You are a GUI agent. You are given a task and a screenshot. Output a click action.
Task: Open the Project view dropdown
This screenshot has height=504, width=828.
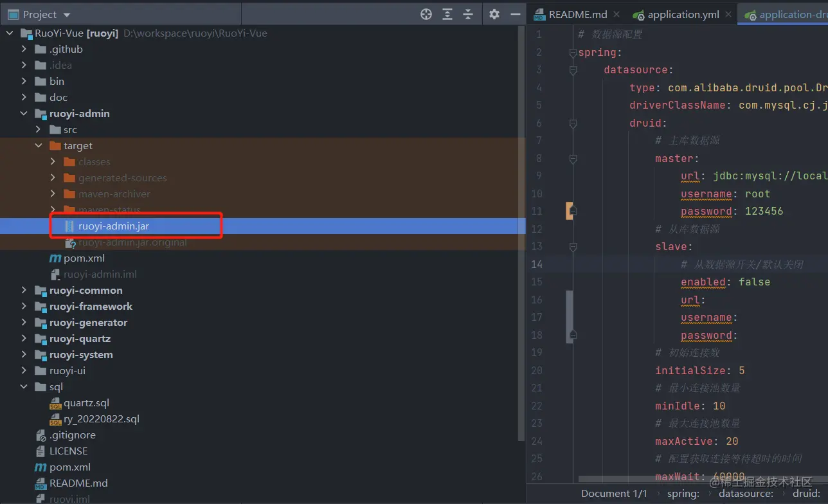point(39,14)
